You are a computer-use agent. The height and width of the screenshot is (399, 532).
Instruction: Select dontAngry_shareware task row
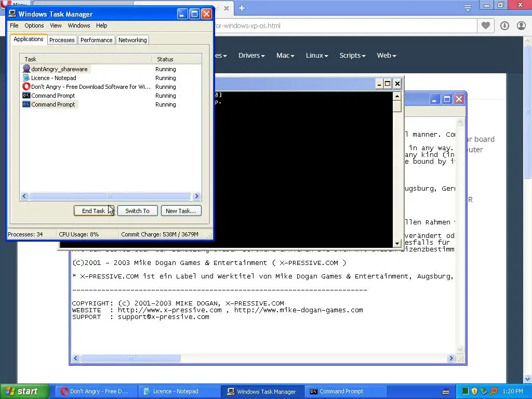coord(110,69)
